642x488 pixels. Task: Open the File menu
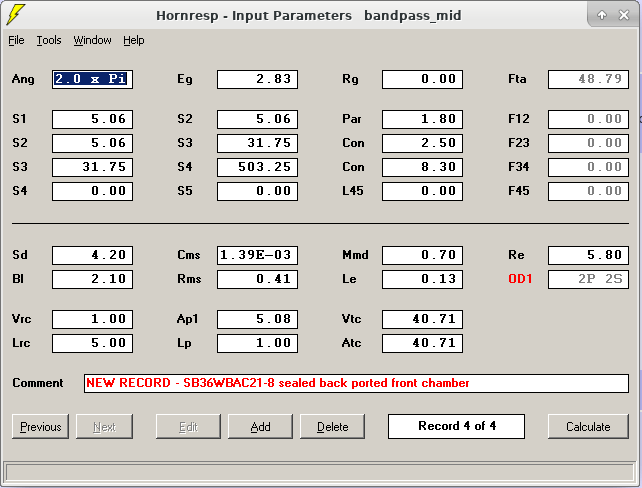coord(16,40)
